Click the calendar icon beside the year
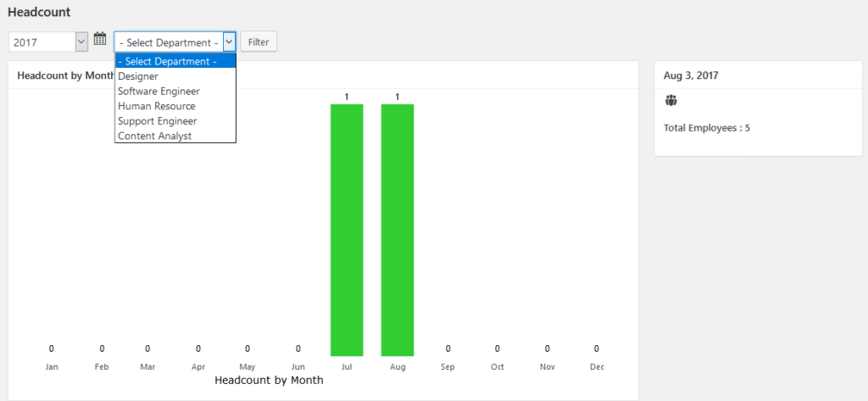The image size is (868, 401). click(100, 39)
